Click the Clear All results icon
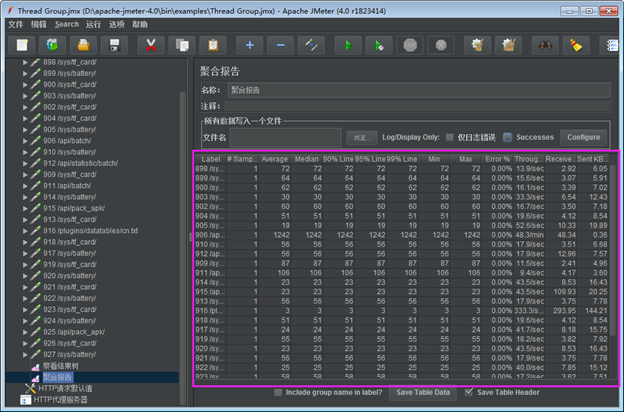Viewport: 624px width, 412px height. [x=509, y=45]
